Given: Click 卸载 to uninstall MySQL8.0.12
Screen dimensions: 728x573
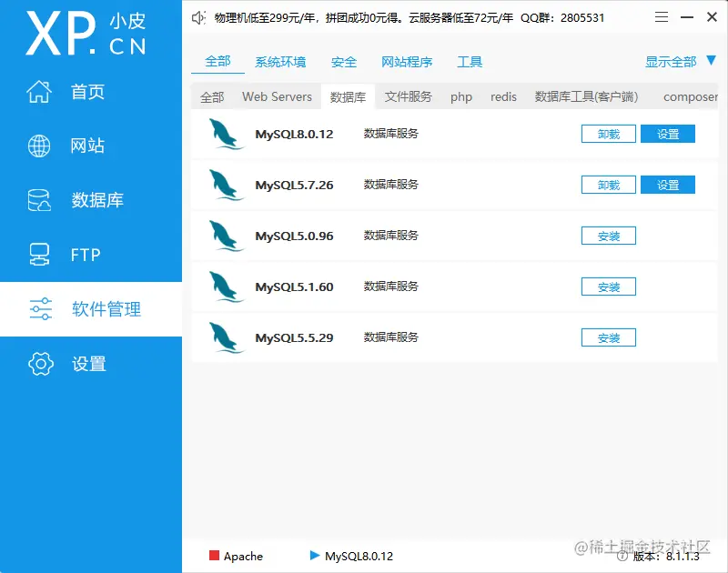Looking at the screenshot, I should (x=608, y=134).
